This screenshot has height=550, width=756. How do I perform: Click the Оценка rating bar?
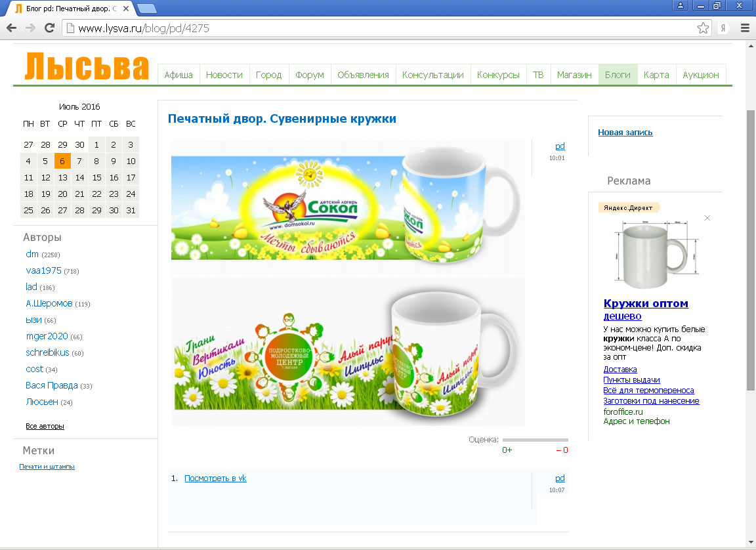[x=535, y=440]
